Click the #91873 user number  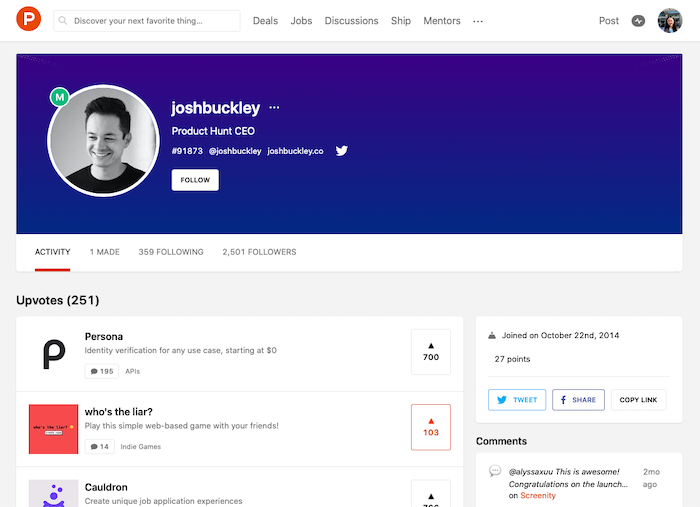pyautogui.click(x=187, y=151)
